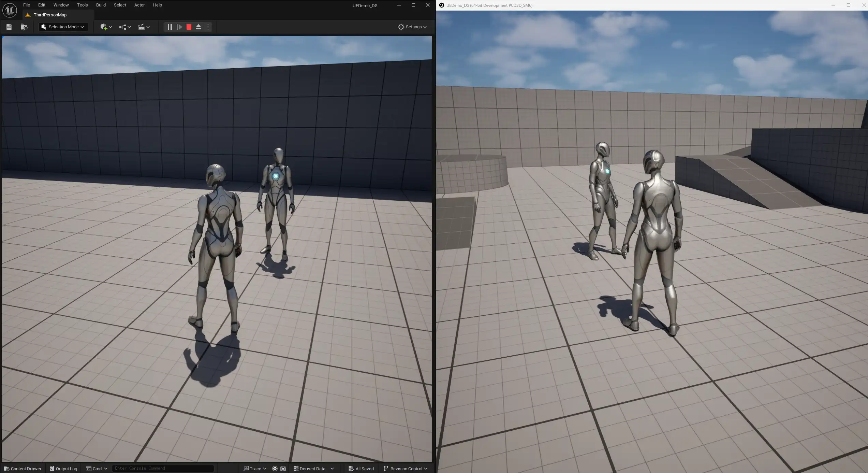Screen dimensions: 868x473
Task: Click the Browse content folder icon
Action: [x=24, y=27]
